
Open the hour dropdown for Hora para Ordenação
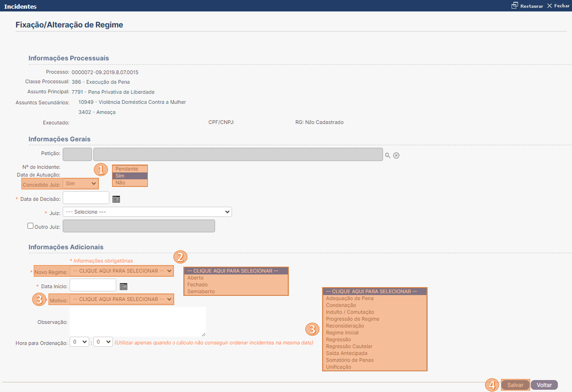click(x=79, y=342)
